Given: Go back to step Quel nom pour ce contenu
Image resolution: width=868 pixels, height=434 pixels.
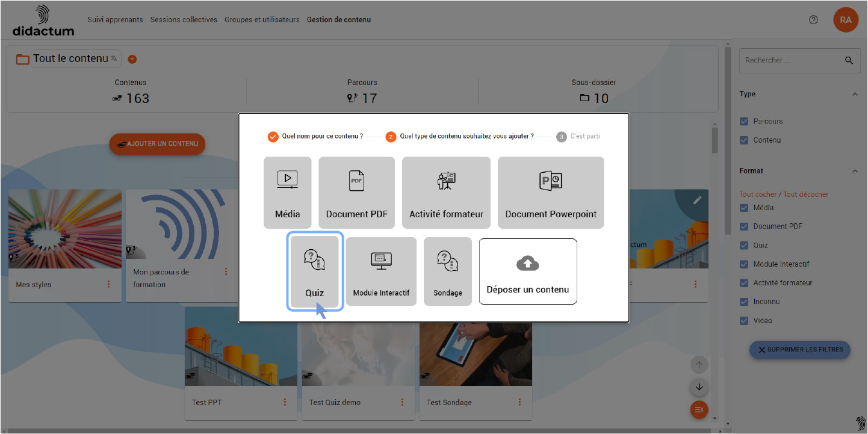Looking at the screenshot, I should pos(315,137).
